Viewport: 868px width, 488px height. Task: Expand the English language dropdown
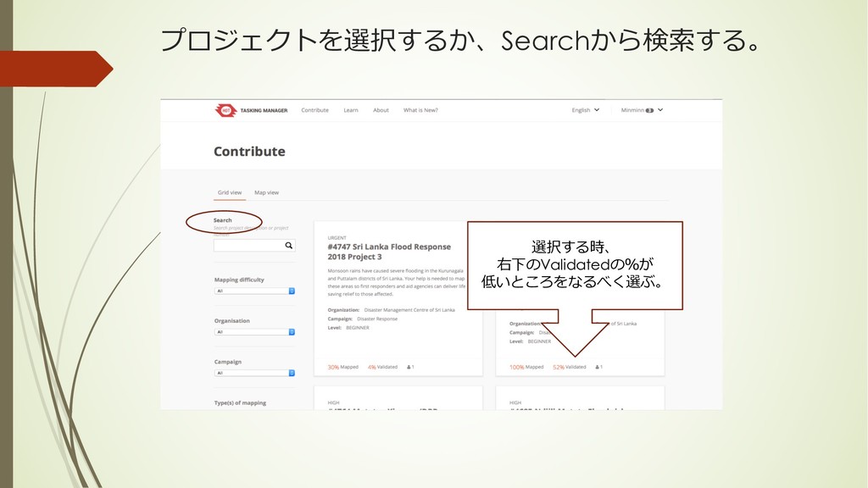tap(586, 110)
